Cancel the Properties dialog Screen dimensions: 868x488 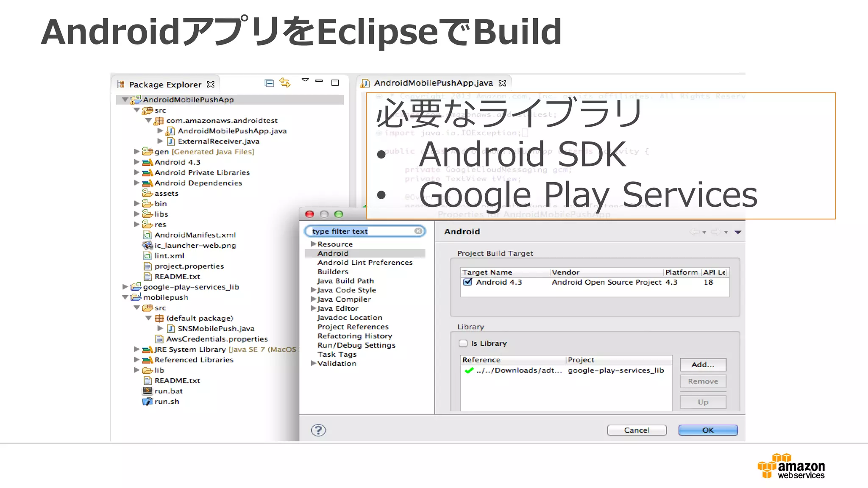(x=637, y=430)
